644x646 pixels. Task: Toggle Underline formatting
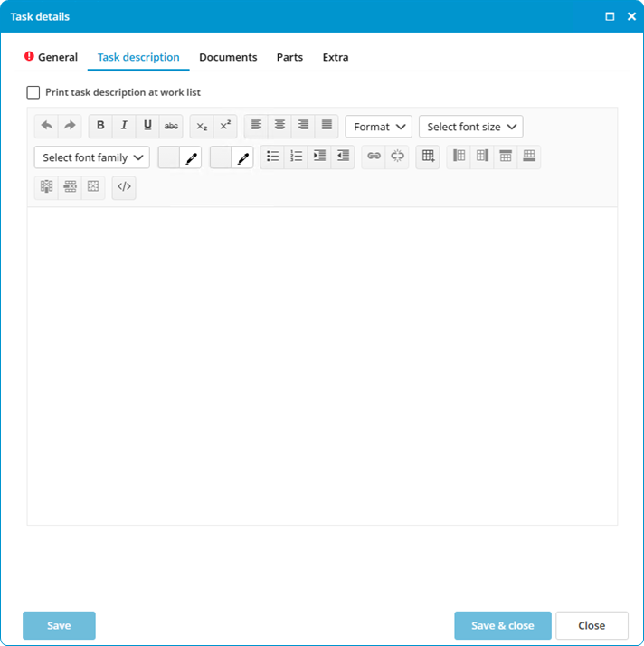(147, 126)
